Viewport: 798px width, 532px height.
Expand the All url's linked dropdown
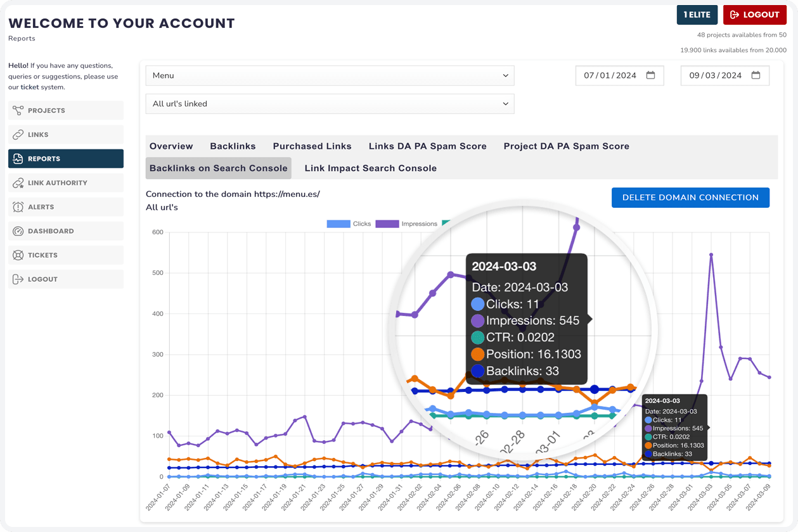[330, 104]
